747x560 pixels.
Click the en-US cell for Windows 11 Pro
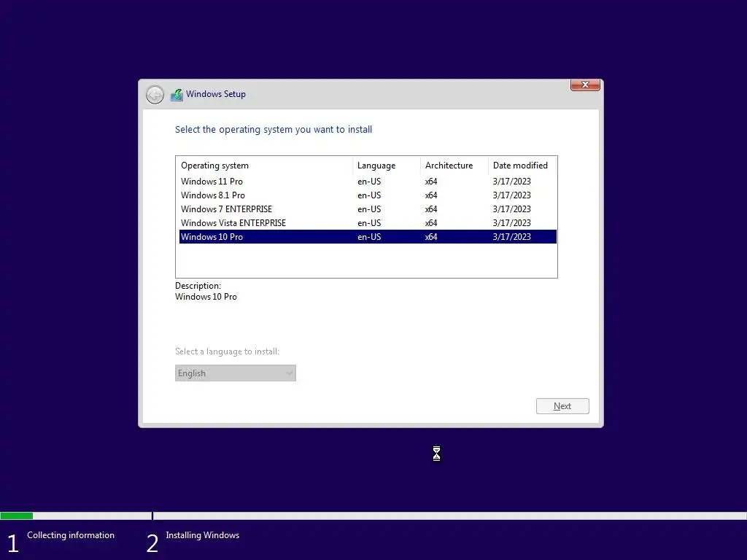[x=369, y=182]
